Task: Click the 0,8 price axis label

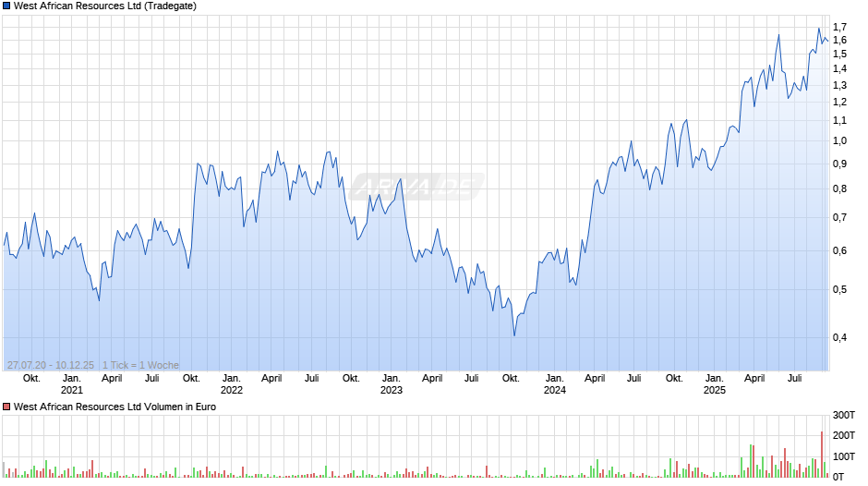Action: 839,189
